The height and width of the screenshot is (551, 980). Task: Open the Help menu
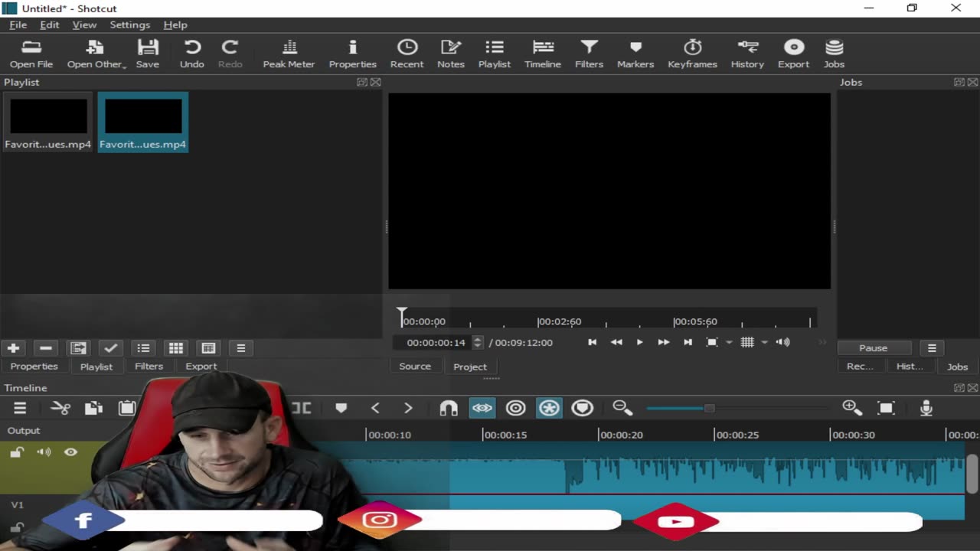[175, 24]
